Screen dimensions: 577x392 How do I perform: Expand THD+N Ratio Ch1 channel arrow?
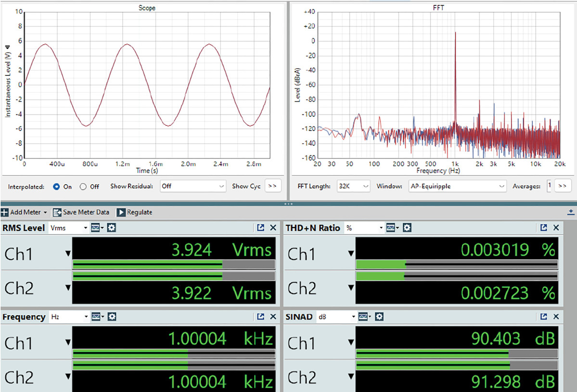(351, 253)
